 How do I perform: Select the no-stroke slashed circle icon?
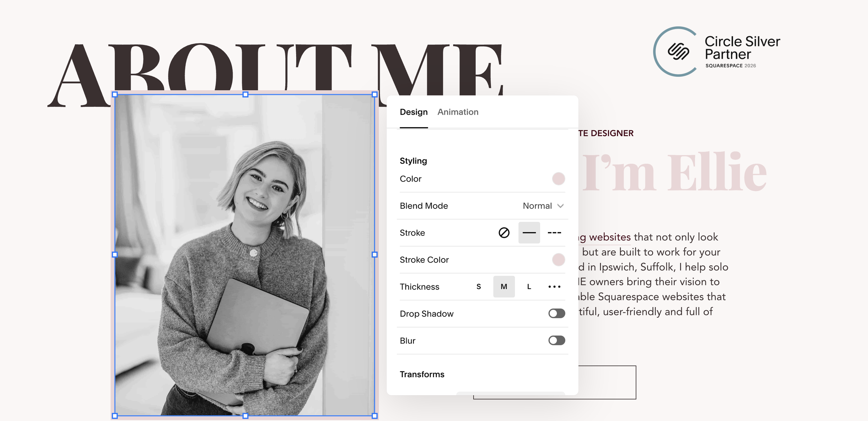click(x=504, y=233)
